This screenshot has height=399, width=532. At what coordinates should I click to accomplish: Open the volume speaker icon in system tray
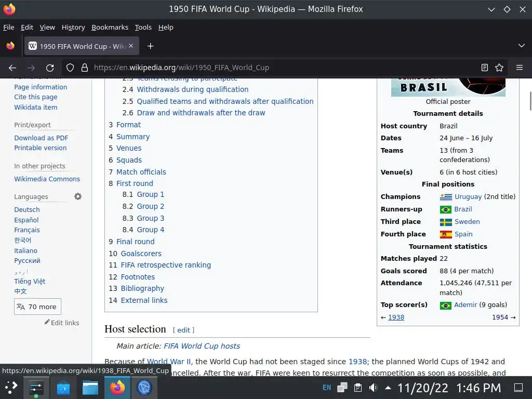pos(373,388)
